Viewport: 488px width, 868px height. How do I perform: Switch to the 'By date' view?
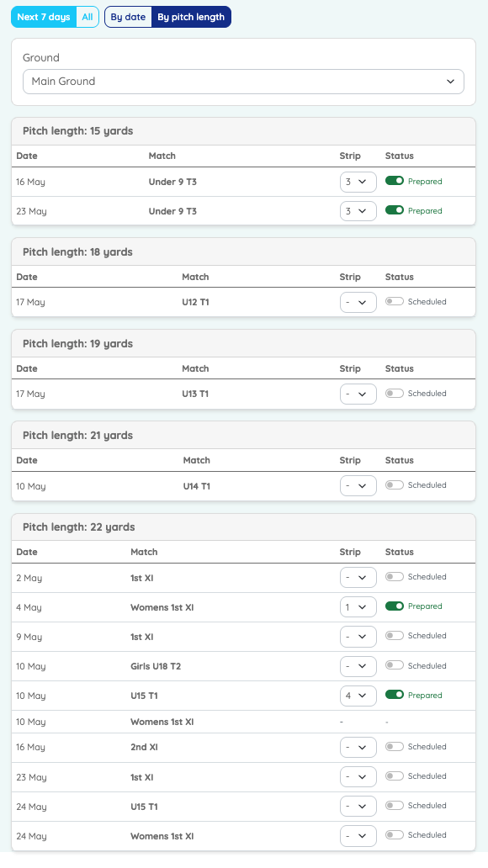click(128, 16)
